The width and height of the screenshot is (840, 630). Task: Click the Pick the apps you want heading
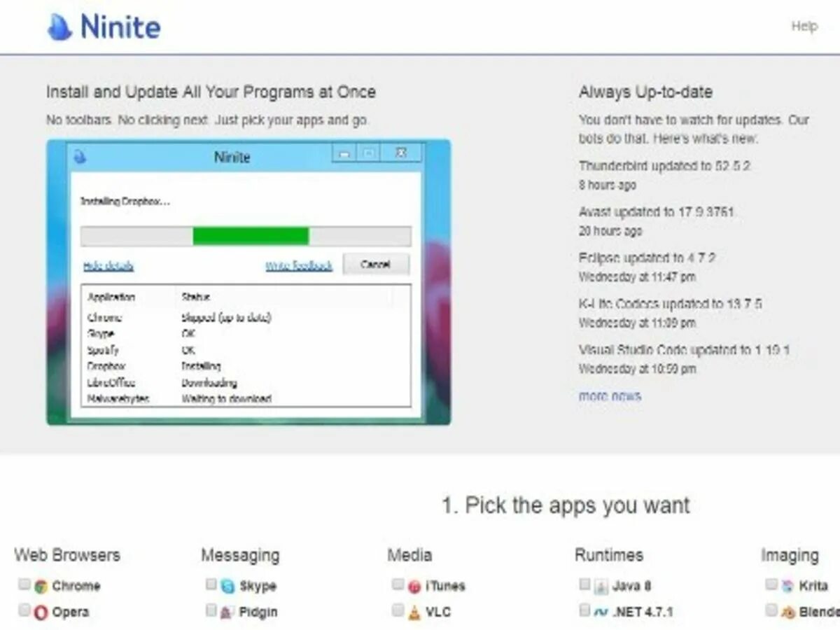tap(566, 505)
